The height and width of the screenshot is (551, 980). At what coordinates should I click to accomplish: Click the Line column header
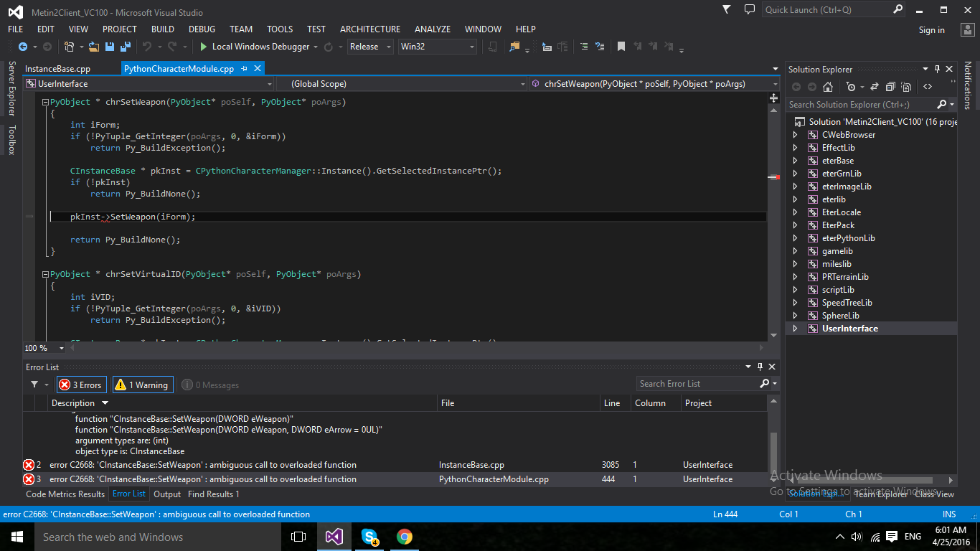click(x=615, y=403)
